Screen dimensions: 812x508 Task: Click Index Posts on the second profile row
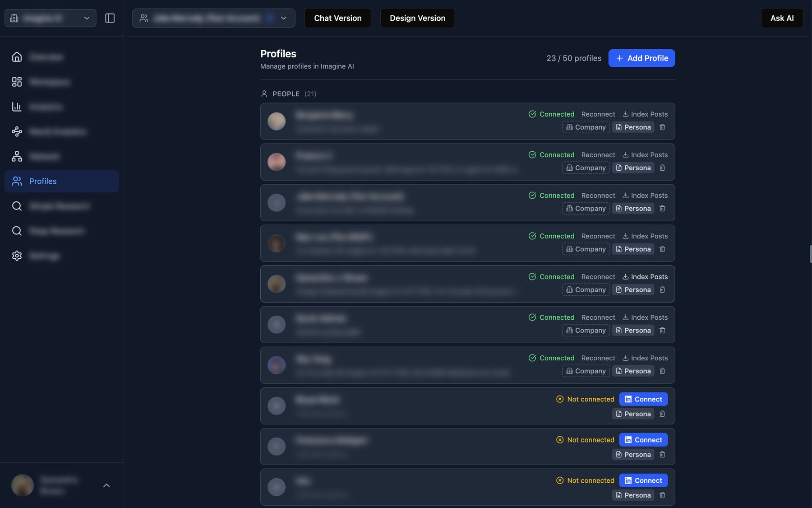645,155
